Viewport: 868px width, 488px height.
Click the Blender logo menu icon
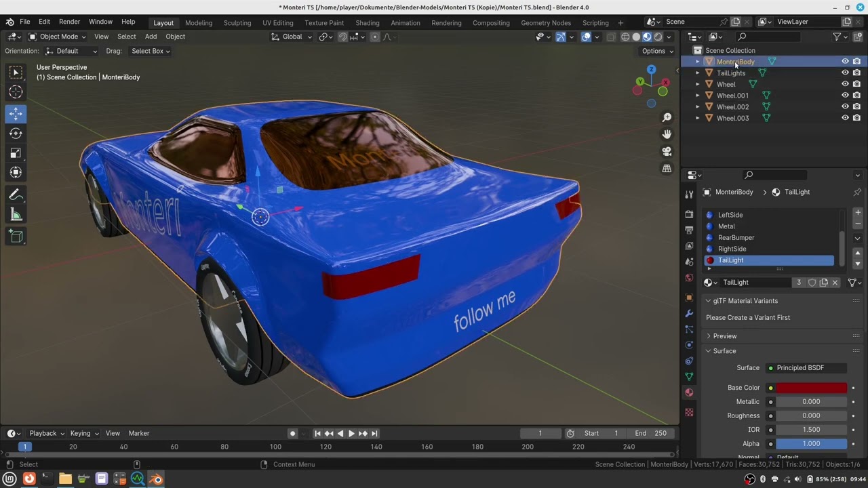pyautogui.click(x=9, y=22)
